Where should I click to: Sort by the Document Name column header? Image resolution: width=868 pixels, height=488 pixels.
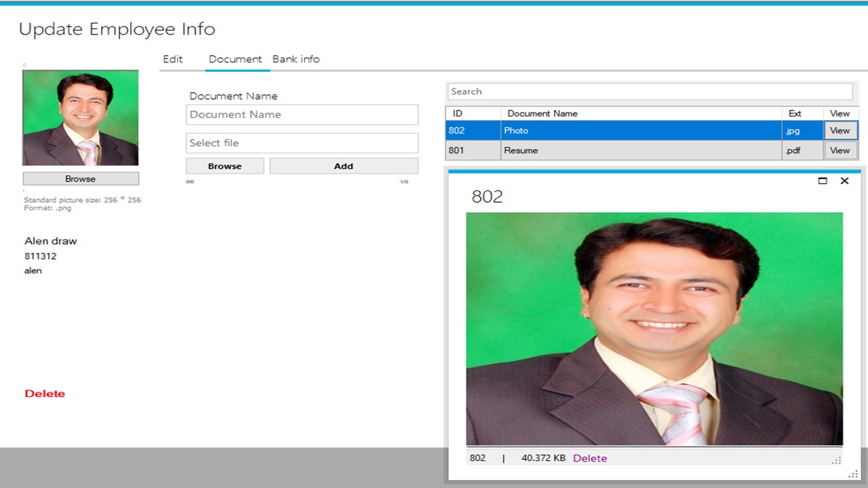pyautogui.click(x=542, y=113)
